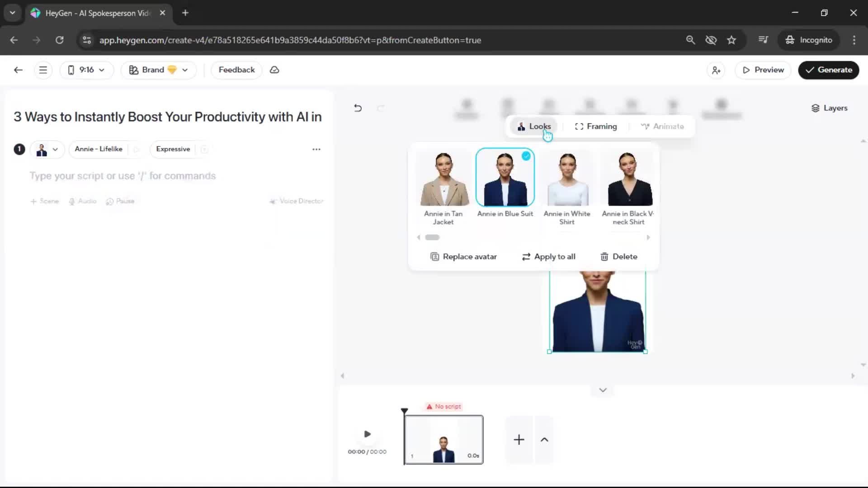Viewport: 868px width, 488px height.
Task: Switch to the Framing tab
Action: coord(596,127)
